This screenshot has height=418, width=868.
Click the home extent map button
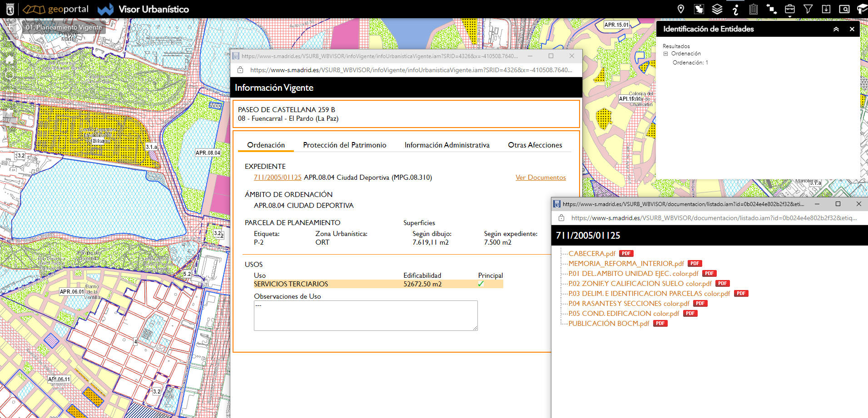pyautogui.click(x=10, y=59)
